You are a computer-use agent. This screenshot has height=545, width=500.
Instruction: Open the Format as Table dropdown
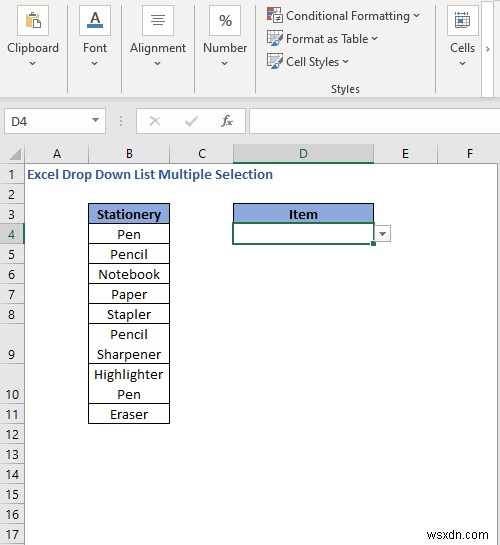pos(374,39)
